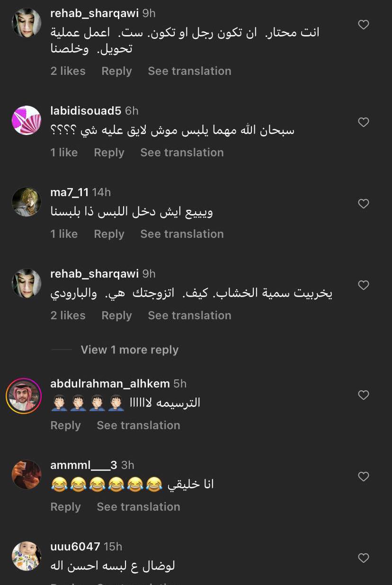View the 1 like on ma7_11's comment
Viewport: 392px width, 585px height.
tap(64, 234)
